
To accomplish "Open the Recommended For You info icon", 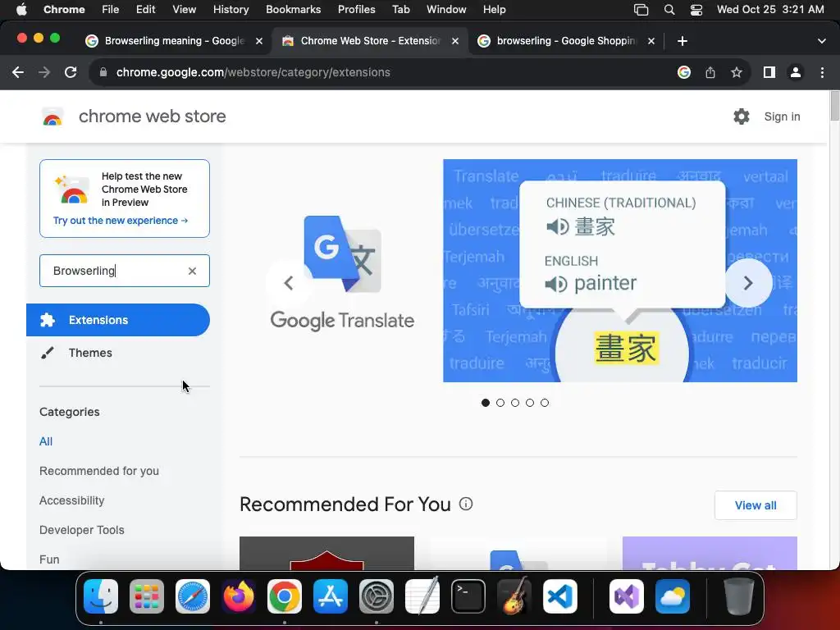I will 466,504.
